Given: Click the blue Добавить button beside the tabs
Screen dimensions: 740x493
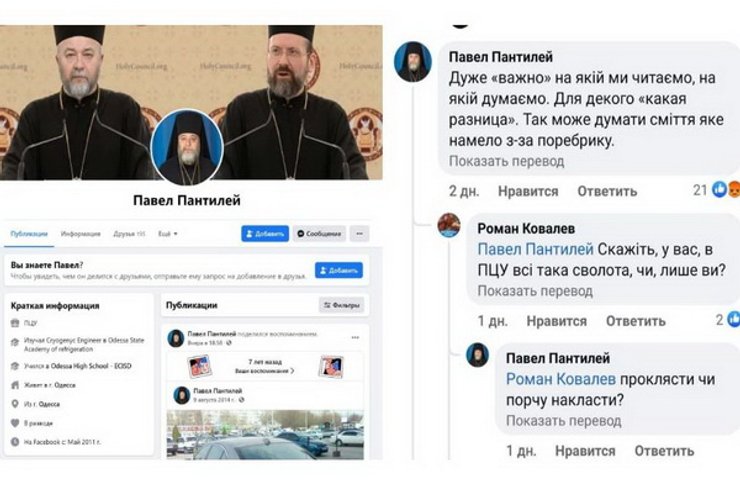Looking at the screenshot, I should (x=265, y=234).
